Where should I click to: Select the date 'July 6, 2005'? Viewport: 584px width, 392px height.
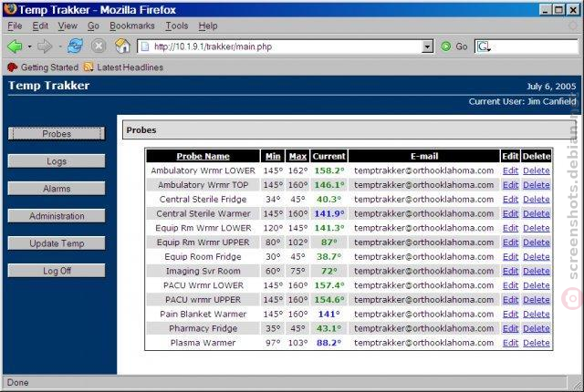[551, 87]
